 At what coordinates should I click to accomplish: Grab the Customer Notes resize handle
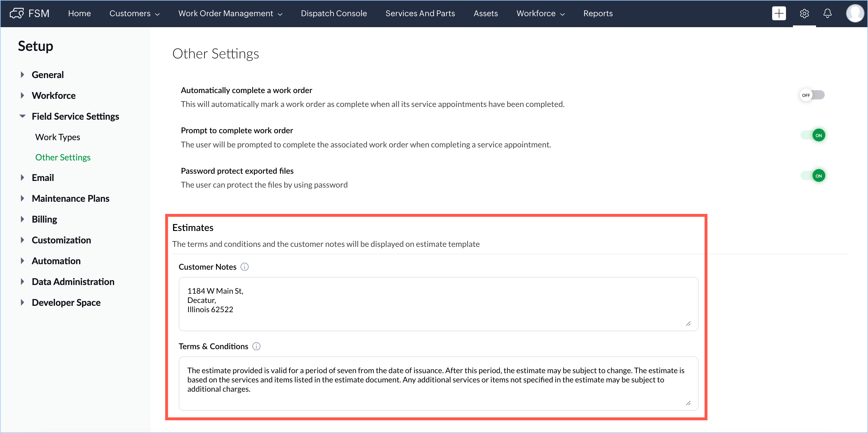(x=688, y=323)
